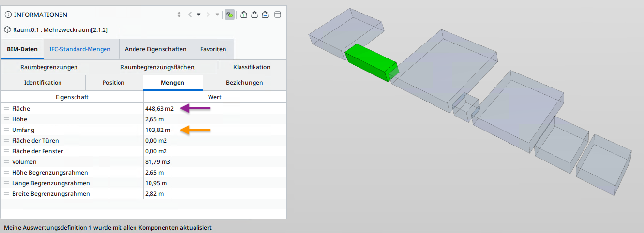
Task: Open the Beziehungen sub-tab
Action: 244,83
